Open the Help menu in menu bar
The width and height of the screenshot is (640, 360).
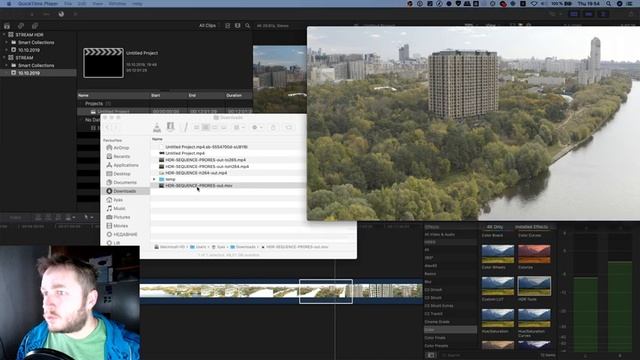(x=137, y=4)
